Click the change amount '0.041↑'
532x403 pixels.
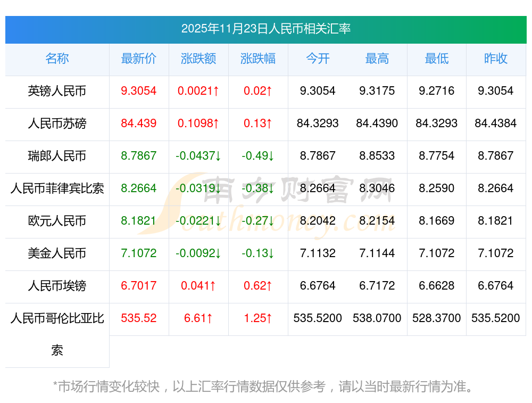tap(198, 285)
